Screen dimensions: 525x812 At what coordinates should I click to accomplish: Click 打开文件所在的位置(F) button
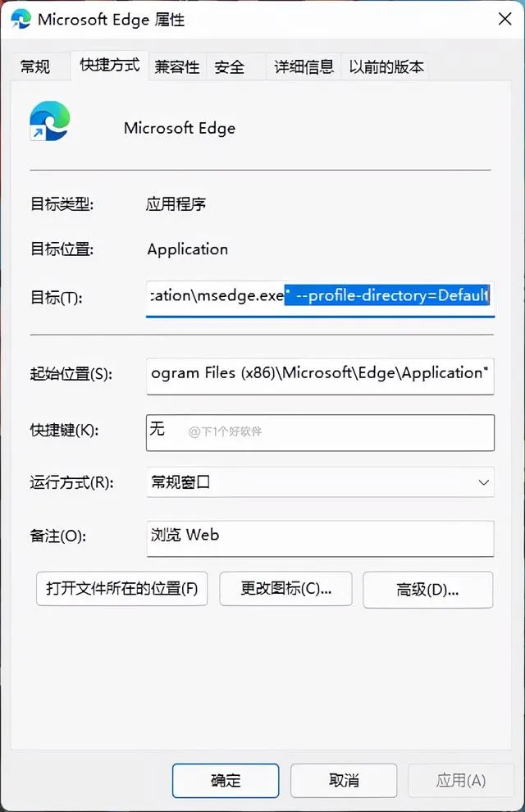pos(122,589)
